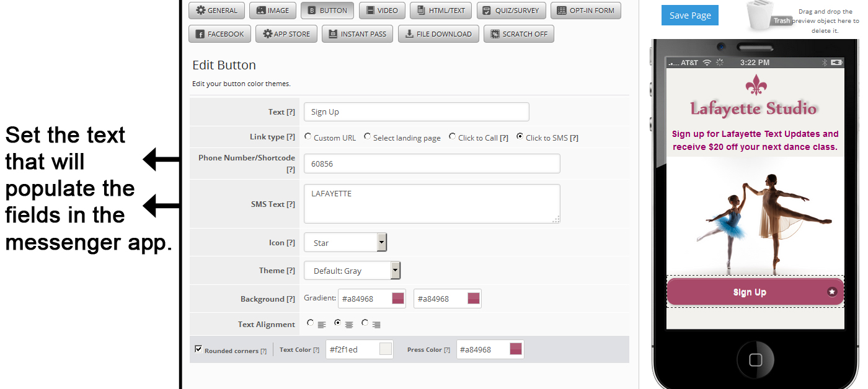Click the Edit Button heading
The height and width of the screenshot is (389, 868).
(x=224, y=65)
